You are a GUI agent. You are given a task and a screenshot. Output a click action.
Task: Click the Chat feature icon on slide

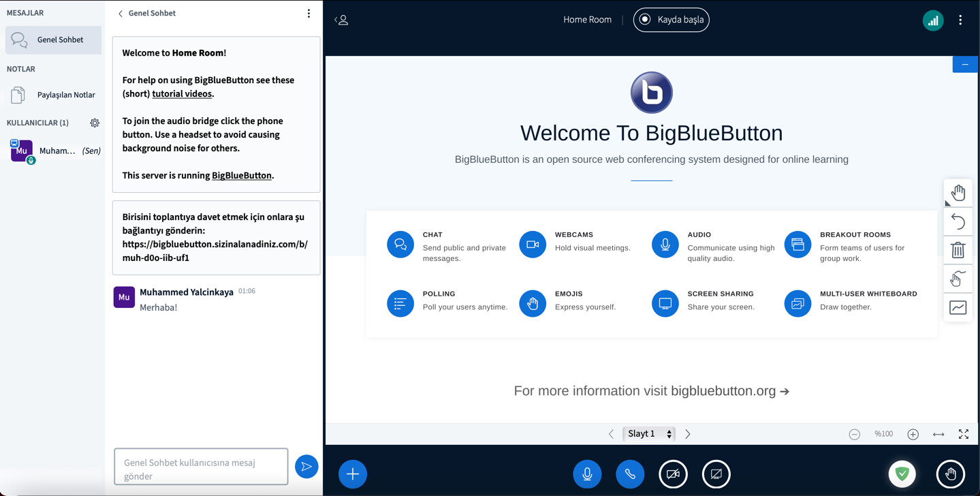[x=400, y=245]
